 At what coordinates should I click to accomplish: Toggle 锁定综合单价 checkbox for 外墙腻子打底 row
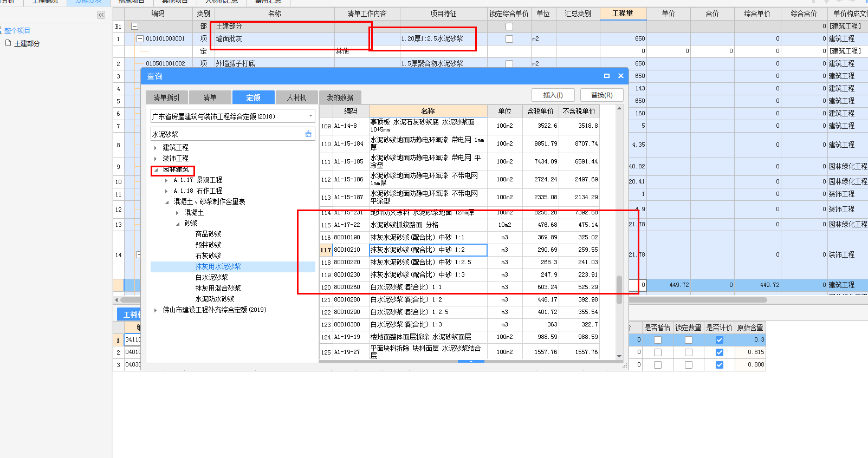509,63
